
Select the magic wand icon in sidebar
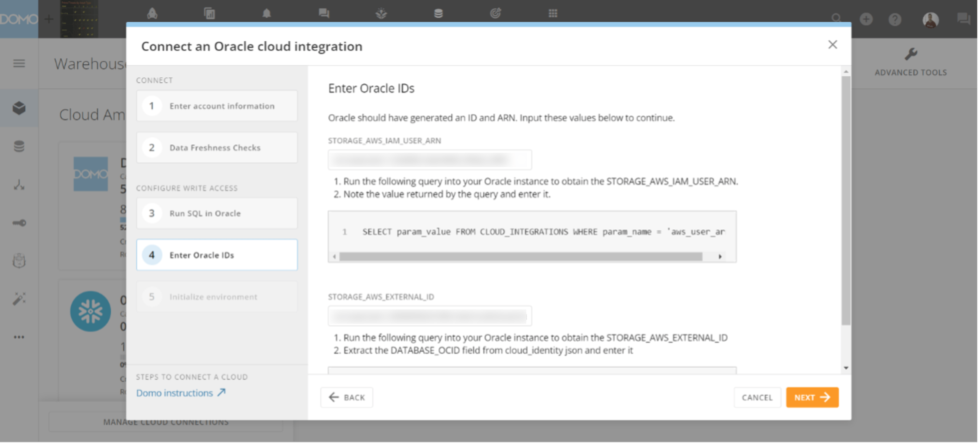point(19,299)
